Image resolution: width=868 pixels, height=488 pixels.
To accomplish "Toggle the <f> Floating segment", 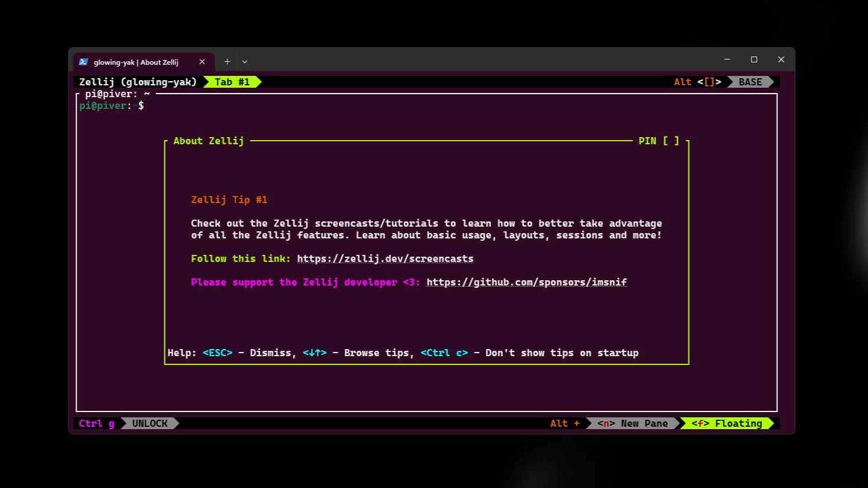I will [x=727, y=423].
